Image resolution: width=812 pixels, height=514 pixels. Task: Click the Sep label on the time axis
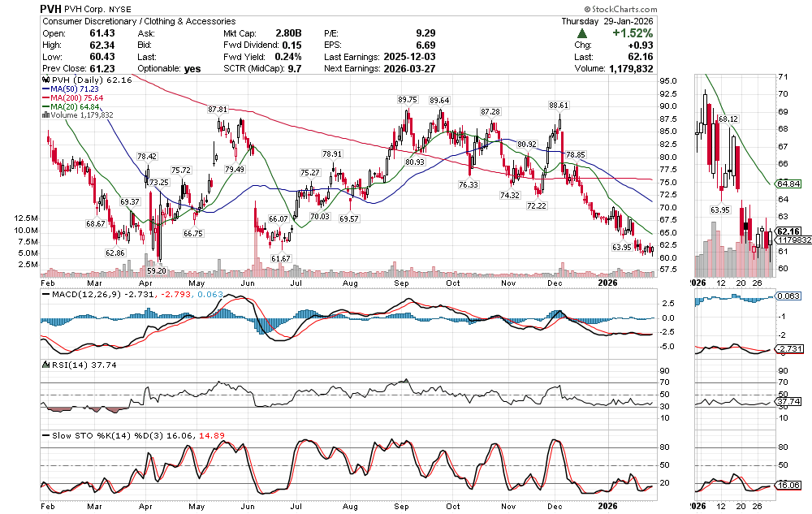point(401,283)
